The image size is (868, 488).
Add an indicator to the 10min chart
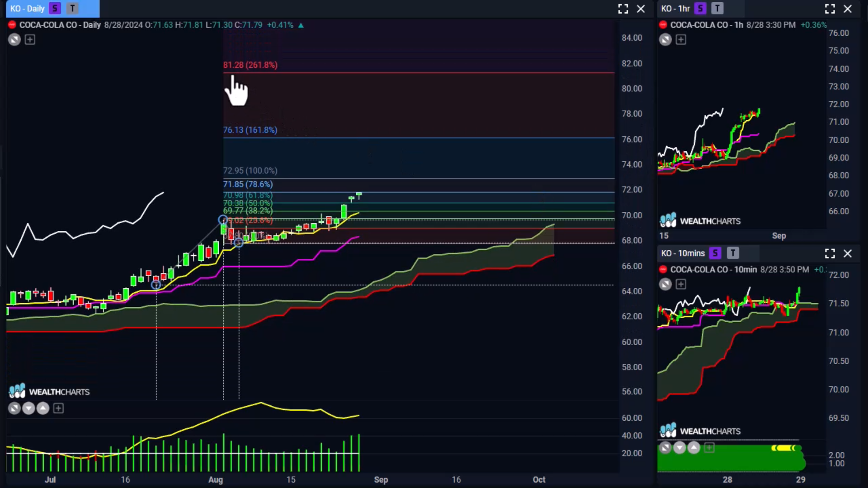coord(681,284)
